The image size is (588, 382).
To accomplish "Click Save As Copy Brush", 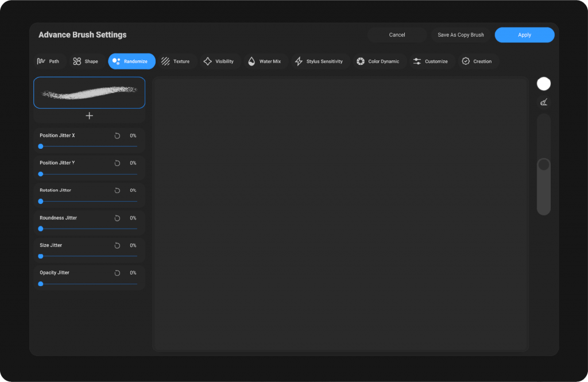I will tap(461, 35).
